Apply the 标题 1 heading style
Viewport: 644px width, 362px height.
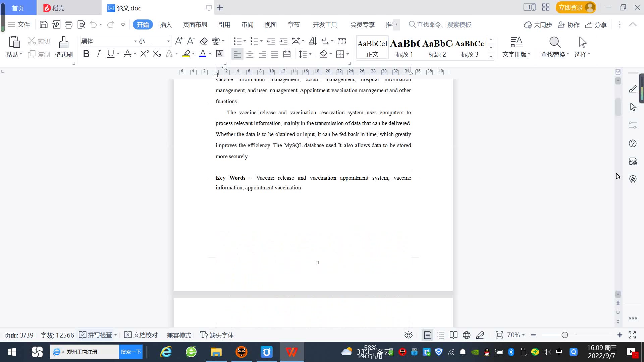tap(405, 48)
